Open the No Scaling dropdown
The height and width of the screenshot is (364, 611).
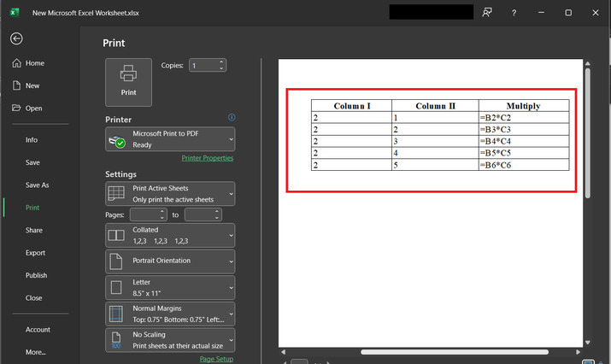(170, 340)
